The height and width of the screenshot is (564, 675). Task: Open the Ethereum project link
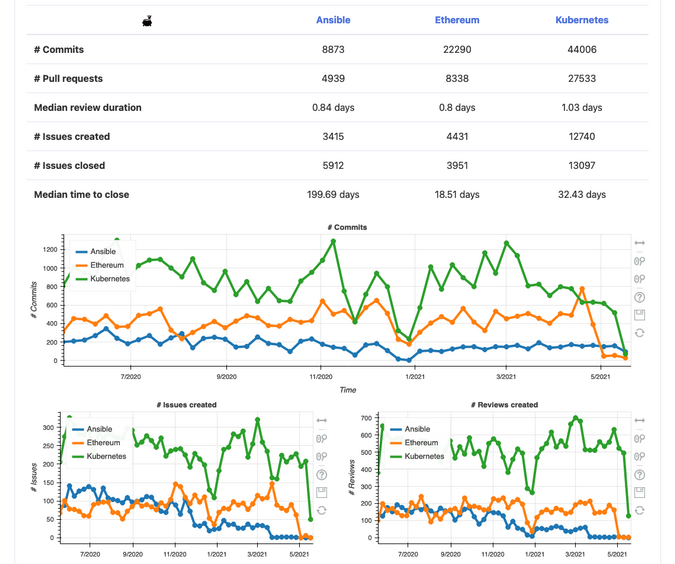click(457, 20)
